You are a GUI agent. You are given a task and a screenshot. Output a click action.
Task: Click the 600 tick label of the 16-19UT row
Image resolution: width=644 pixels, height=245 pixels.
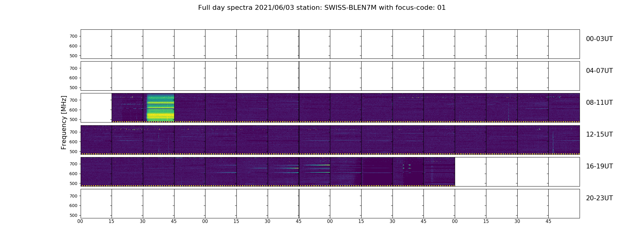73,174
